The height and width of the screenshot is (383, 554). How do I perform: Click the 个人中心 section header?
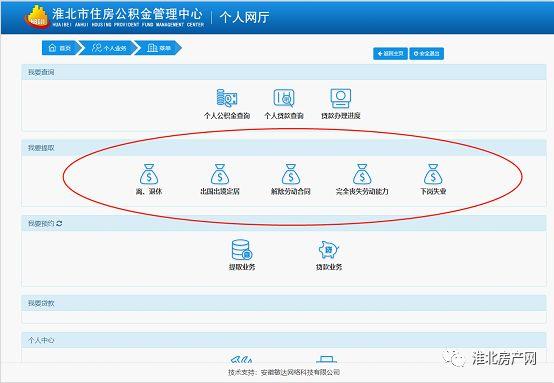(x=284, y=340)
